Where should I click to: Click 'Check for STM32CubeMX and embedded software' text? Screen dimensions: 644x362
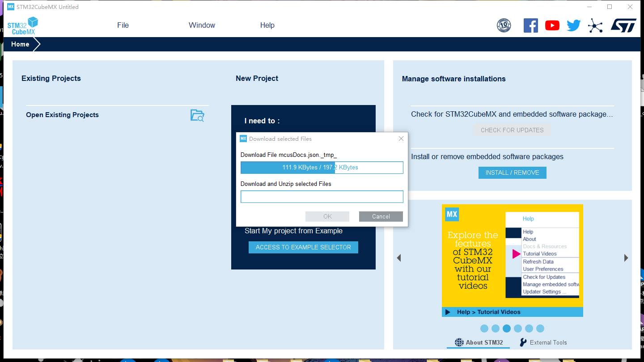point(512,114)
